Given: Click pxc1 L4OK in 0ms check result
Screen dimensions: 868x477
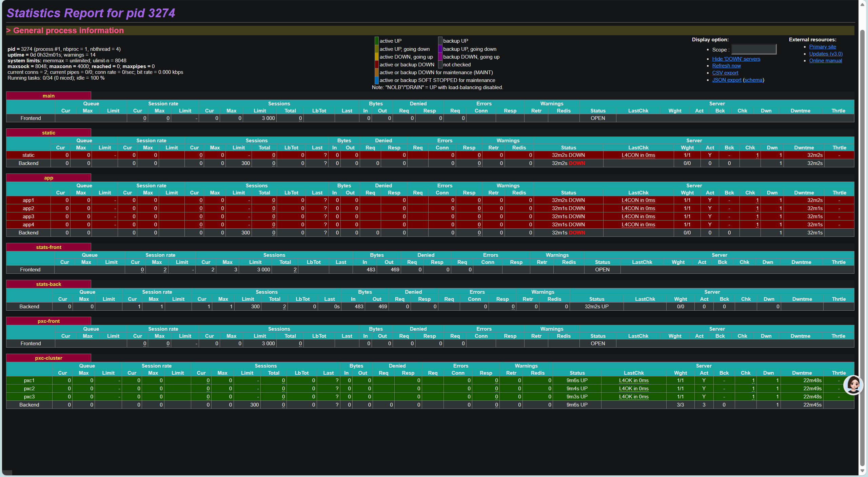Looking at the screenshot, I should click(x=633, y=380).
